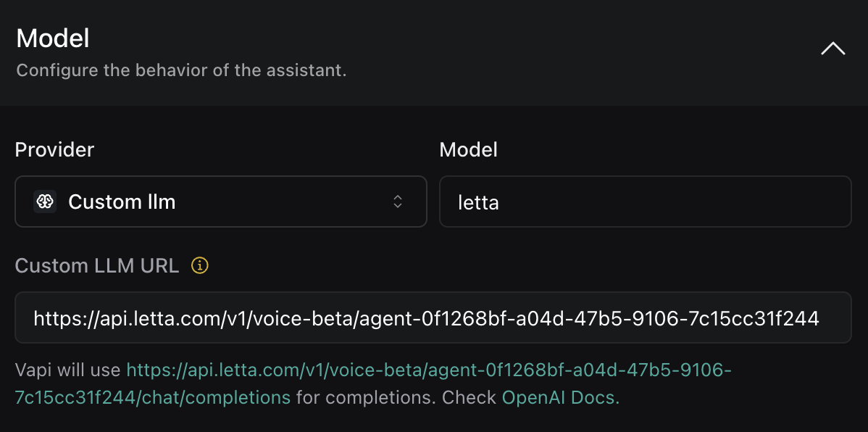The height and width of the screenshot is (432, 868).
Task: Open the OpenAI Docs link
Action: click(560, 397)
